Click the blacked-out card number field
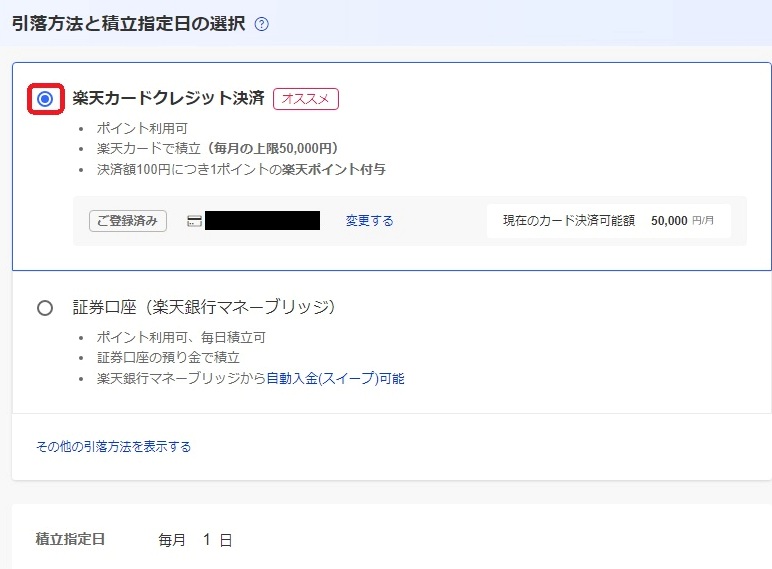This screenshot has width=772, height=569. tap(262, 221)
